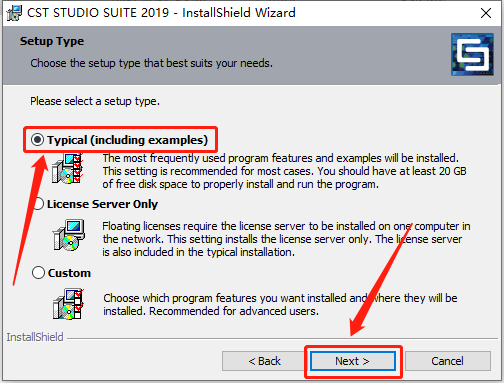Click the Custom label text
Screen dimensions: 504x383
(x=69, y=273)
